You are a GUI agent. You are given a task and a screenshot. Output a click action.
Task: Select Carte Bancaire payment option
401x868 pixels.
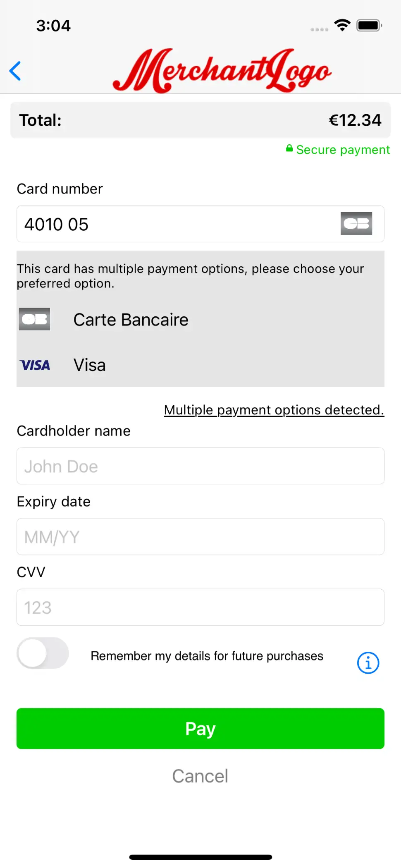[131, 320]
